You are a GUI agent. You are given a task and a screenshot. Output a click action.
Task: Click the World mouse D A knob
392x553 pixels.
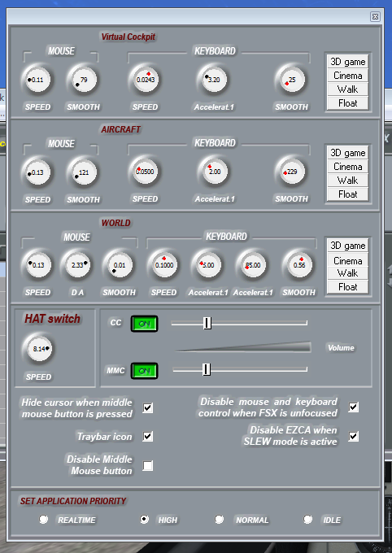coord(77,265)
